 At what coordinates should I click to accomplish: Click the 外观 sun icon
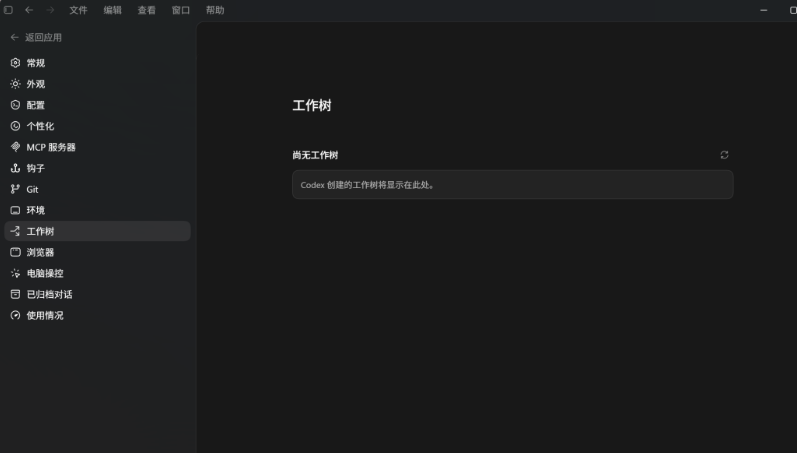point(15,84)
